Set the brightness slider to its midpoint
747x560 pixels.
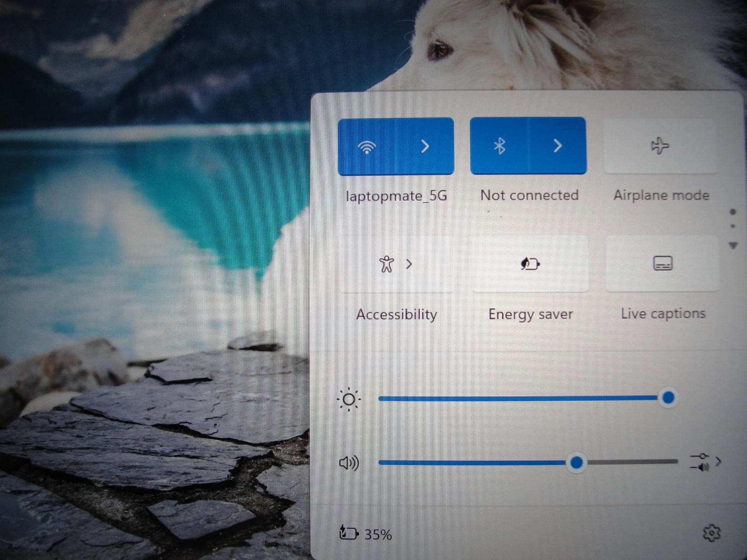coord(528,398)
